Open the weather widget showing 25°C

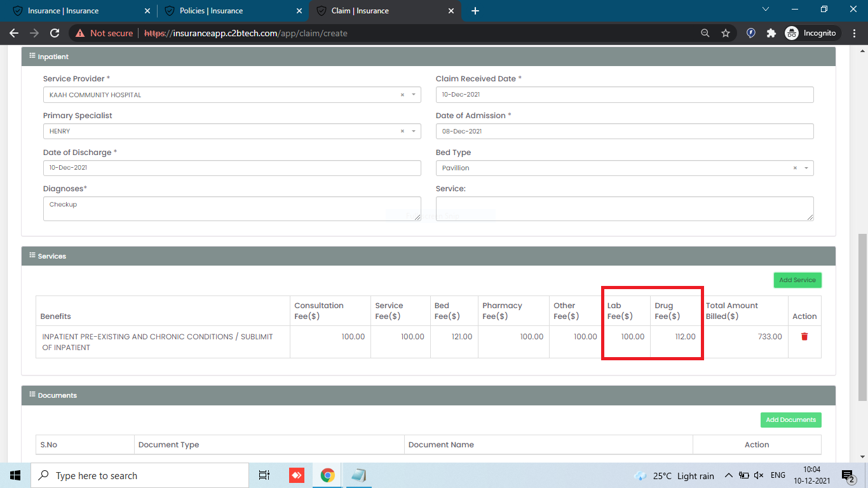(674, 475)
